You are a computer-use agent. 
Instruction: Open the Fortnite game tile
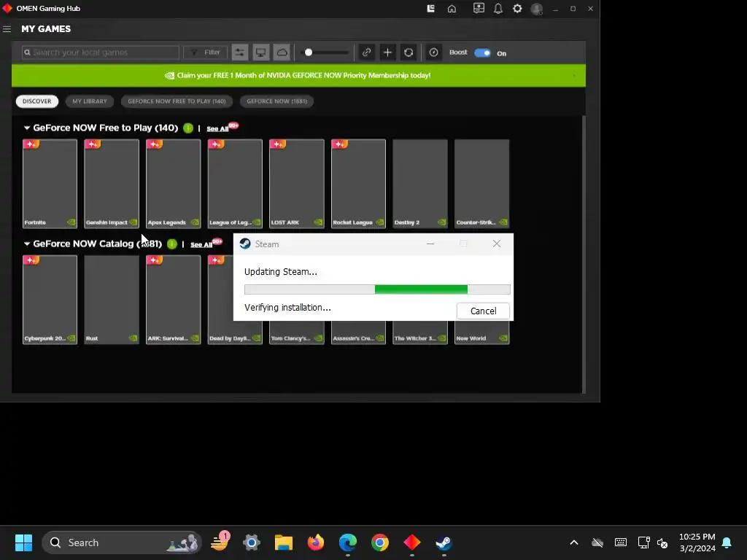tap(50, 184)
